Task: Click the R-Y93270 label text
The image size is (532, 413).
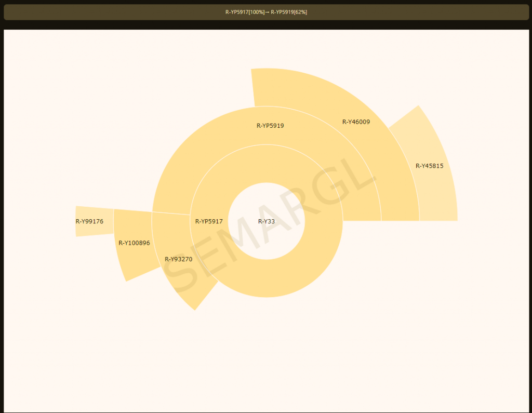Action: [x=178, y=259]
